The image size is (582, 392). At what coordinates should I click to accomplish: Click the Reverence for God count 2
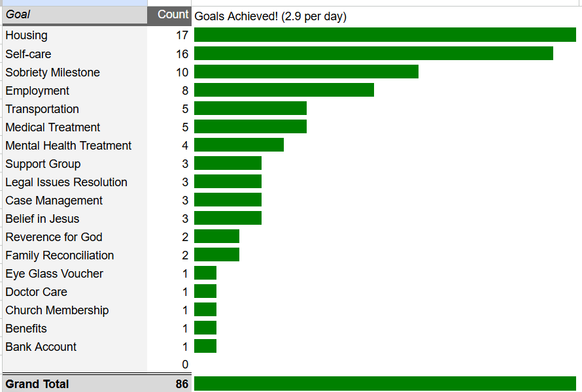[185, 237]
